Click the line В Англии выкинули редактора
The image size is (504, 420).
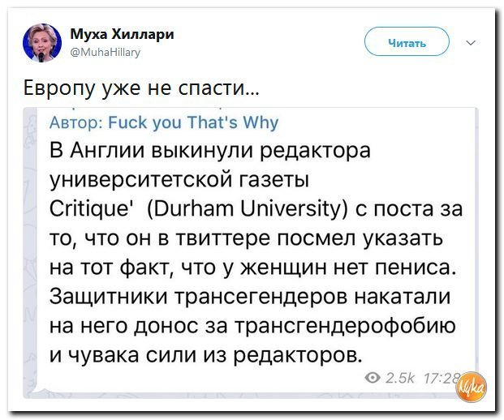click(x=210, y=150)
